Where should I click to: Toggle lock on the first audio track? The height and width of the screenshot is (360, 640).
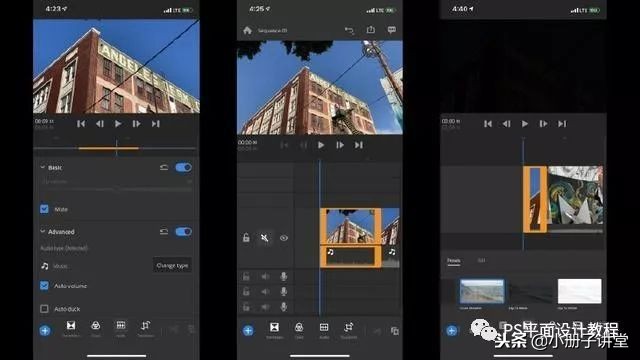246,276
